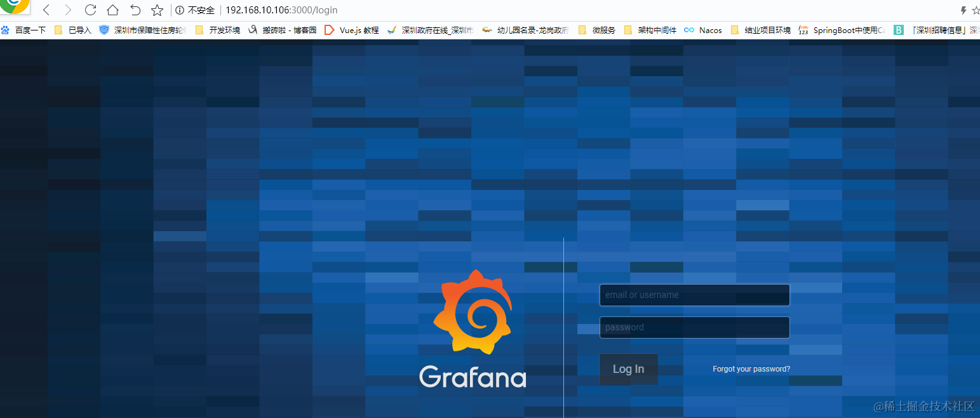Viewport: 980px width, 418px height.
Task: Open the 百度一下 bookmark
Action: [x=23, y=30]
